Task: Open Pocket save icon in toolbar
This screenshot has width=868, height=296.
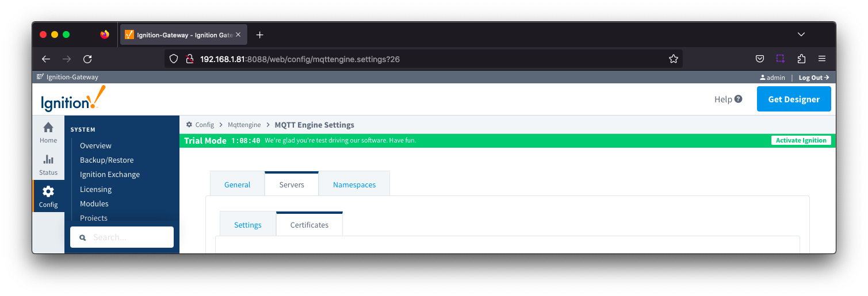Action: (x=760, y=59)
